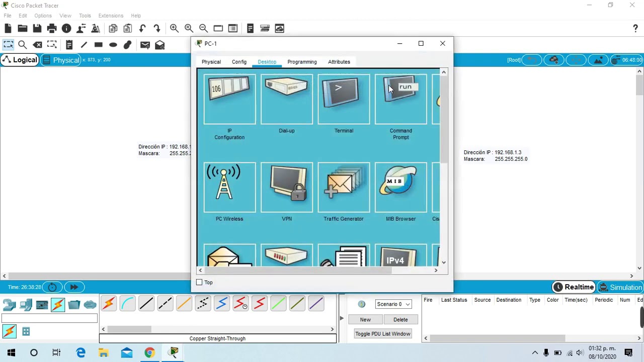The height and width of the screenshot is (362, 644).
Task: Show hidden system tray icons
Action: click(x=535, y=352)
